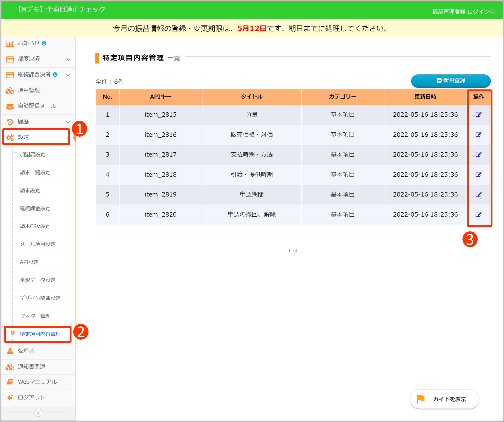Image resolution: width=504 pixels, height=422 pixels.
Task: Edit the 申込期間 row entry
Action: pos(478,194)
